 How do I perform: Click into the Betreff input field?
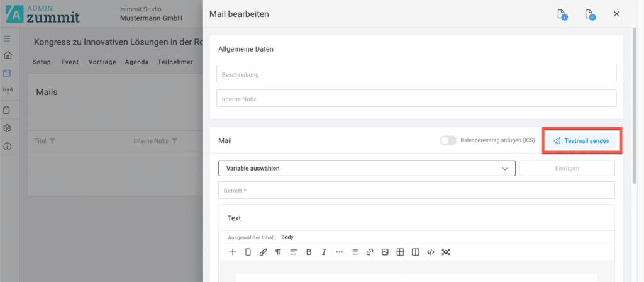(416, 190)
